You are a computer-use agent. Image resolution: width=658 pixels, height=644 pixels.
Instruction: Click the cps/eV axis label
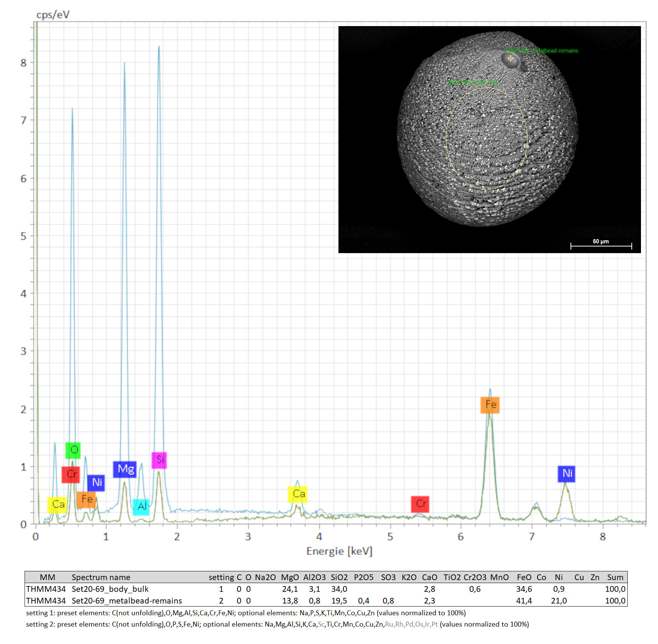point(53,15)
